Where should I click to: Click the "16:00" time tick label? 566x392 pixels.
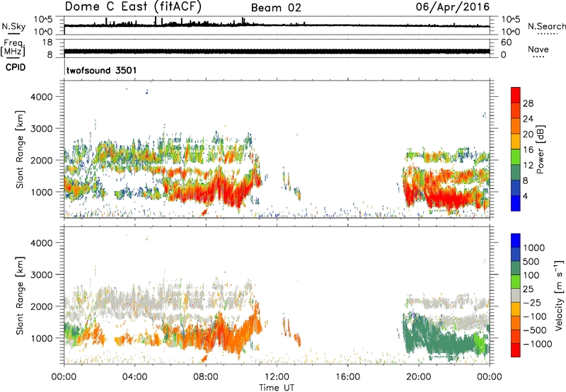point(347,377)
